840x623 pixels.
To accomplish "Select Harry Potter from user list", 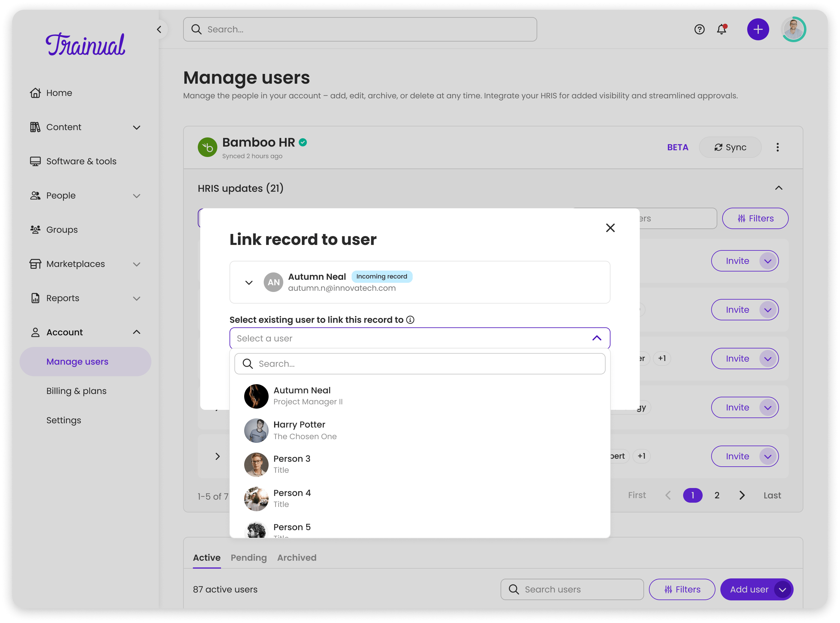I will point(420,430).
